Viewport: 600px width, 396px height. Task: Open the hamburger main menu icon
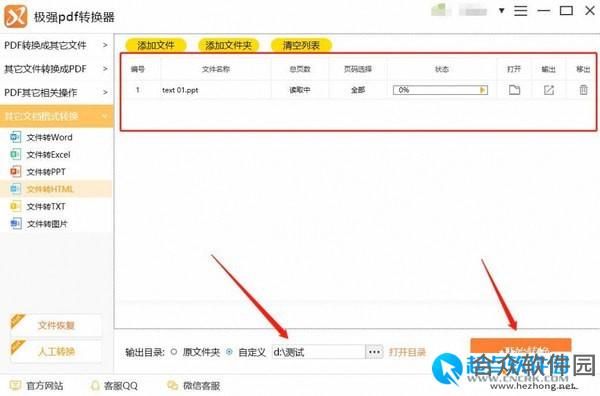[520, 11]
